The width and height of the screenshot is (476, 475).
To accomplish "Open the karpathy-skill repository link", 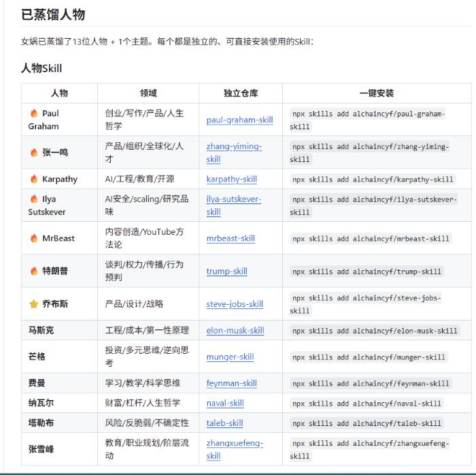I will pos(232,179).
